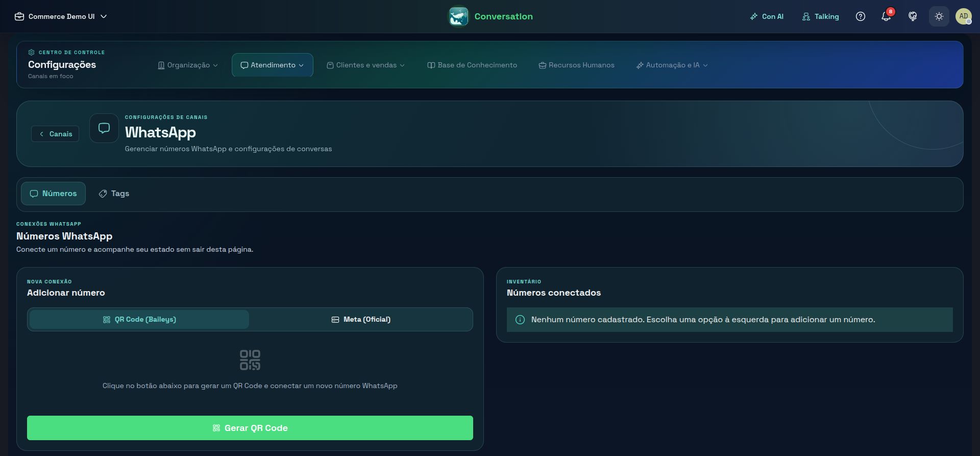Expand the Organização menu

pos(188,65)
